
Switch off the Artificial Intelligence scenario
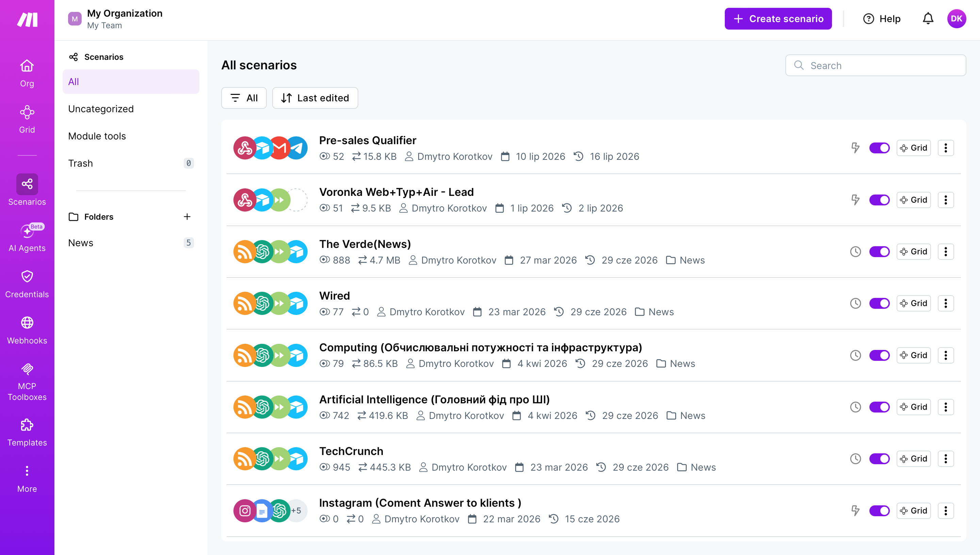879,407
